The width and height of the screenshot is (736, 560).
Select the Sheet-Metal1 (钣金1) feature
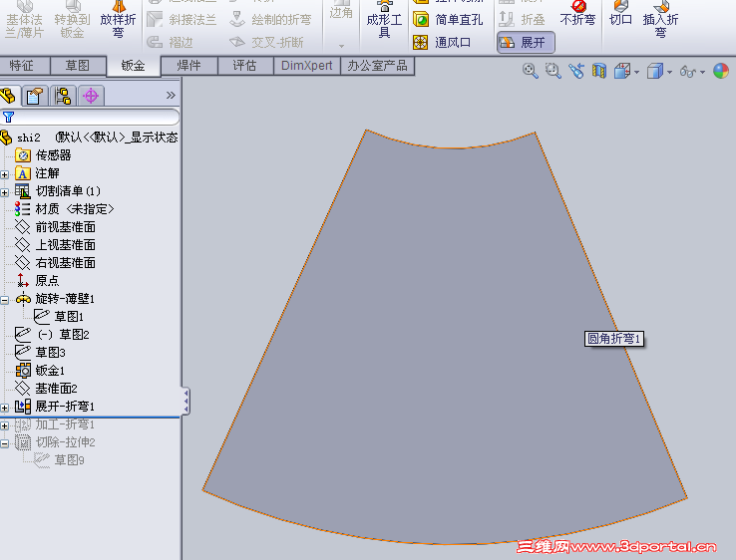point(40,371)
